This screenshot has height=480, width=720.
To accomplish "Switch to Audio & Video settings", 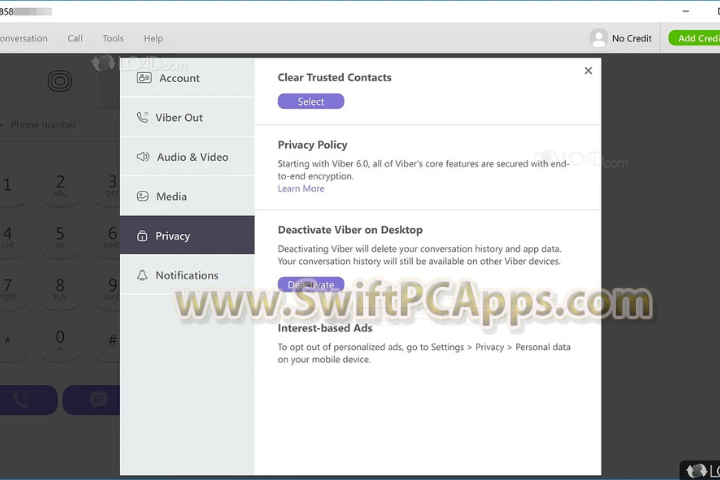I will (187, 157).
